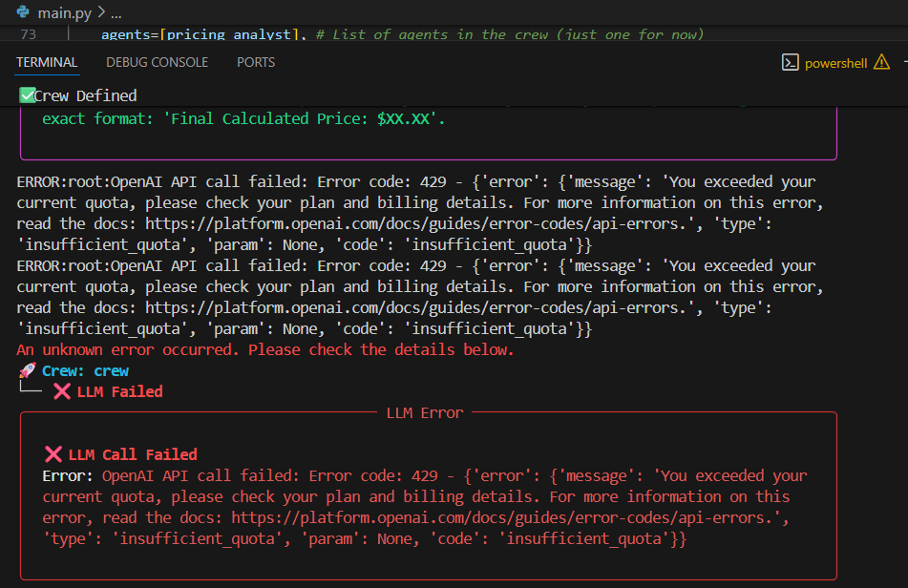Open the PORTS tab

click(x=256, y=62)
